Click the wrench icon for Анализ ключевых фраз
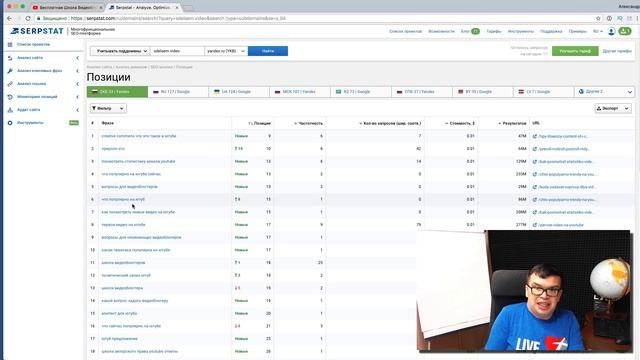The height and width of the screenshot is (360, 640). (10, 71)
